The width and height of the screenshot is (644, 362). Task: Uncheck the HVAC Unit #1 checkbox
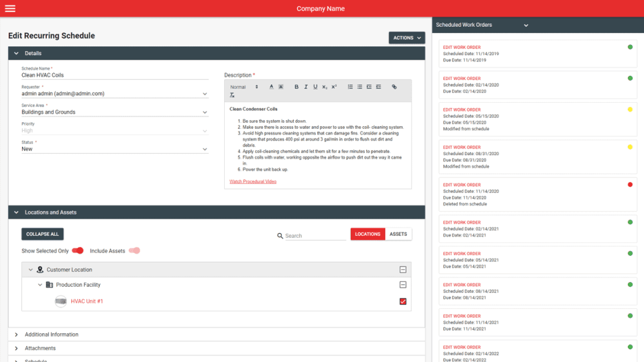coord(403,302)
